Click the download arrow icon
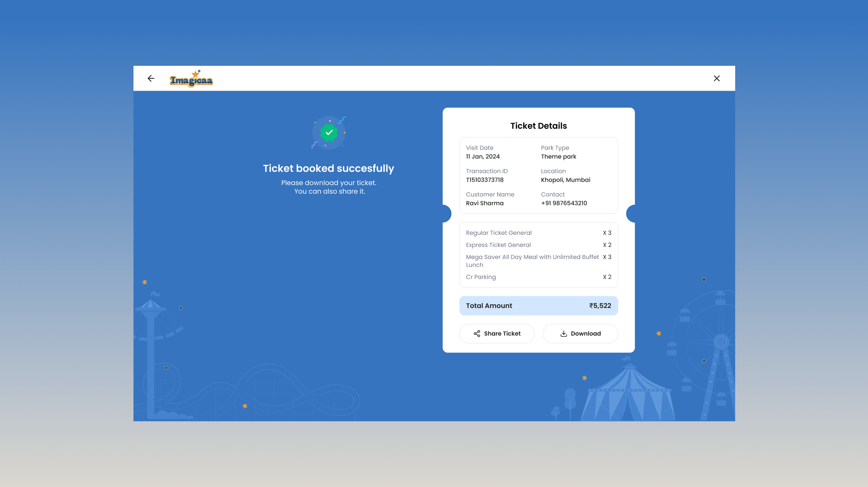Viewport: 868px width, 487px height. tap(564, 334)
